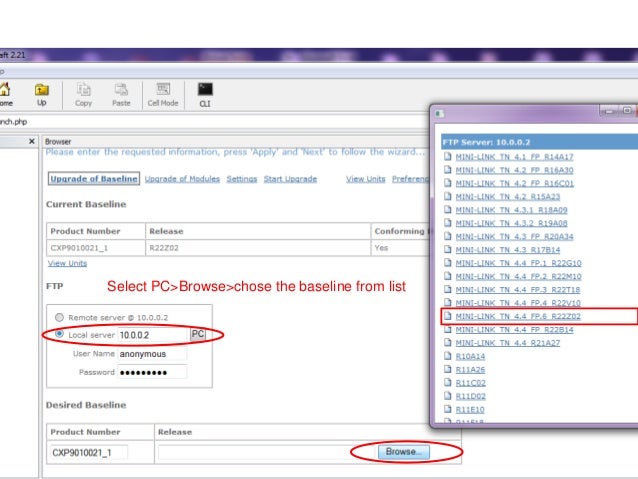Click file icon beside MINI-LINK_TN_4.2_R15A23
The width and height of the screenshot is (638, 479).
point(448,196)
